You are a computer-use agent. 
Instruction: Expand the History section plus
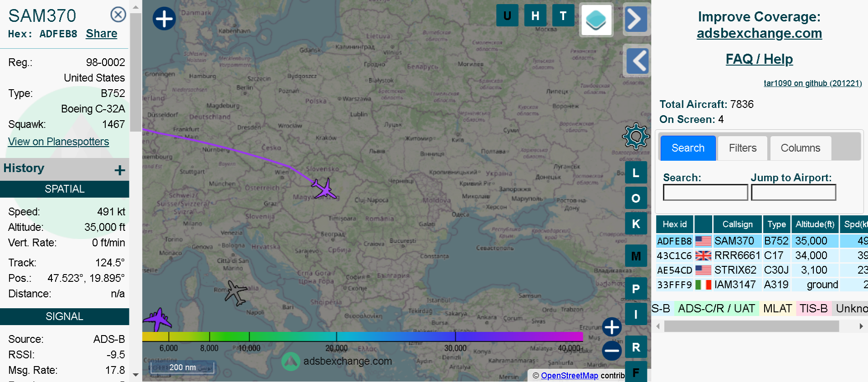pos(120,170)
